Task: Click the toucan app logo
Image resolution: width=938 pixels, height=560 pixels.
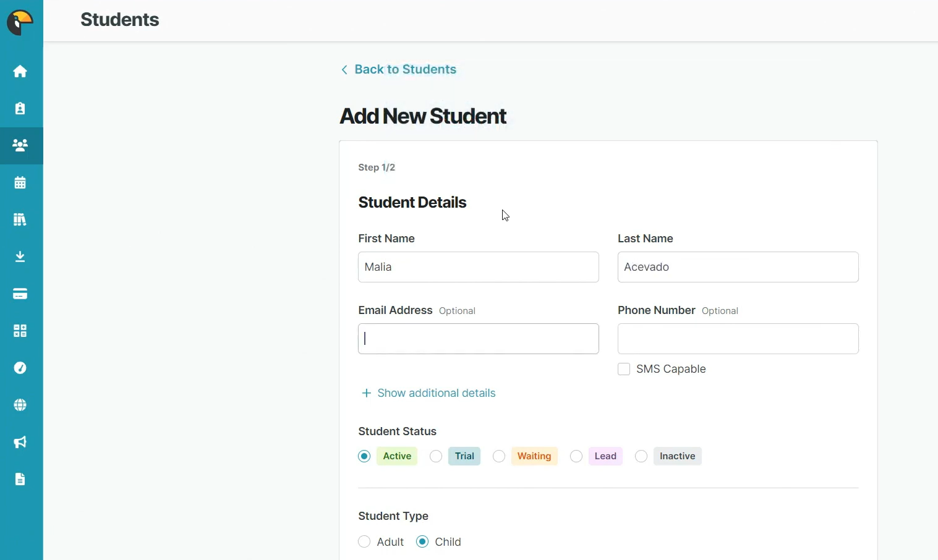Action: (x=22, y=22)
